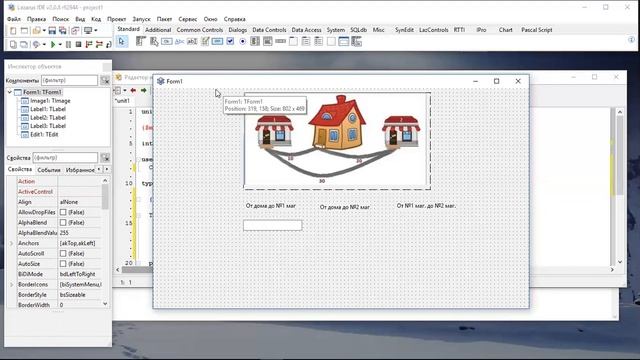640x360 pixels.
Task: Open the Проект menu
Action: pyautogui.click(x=117, y=19)
